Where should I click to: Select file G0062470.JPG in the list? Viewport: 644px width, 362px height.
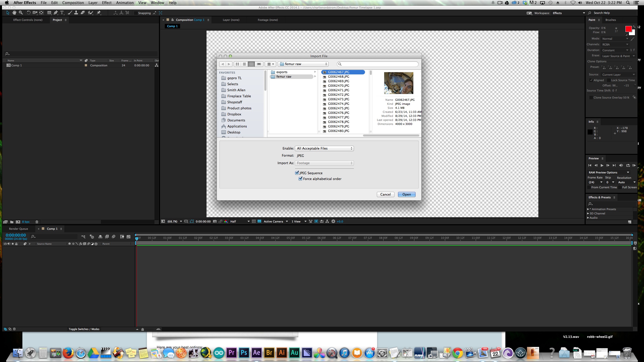coord(338,85)
